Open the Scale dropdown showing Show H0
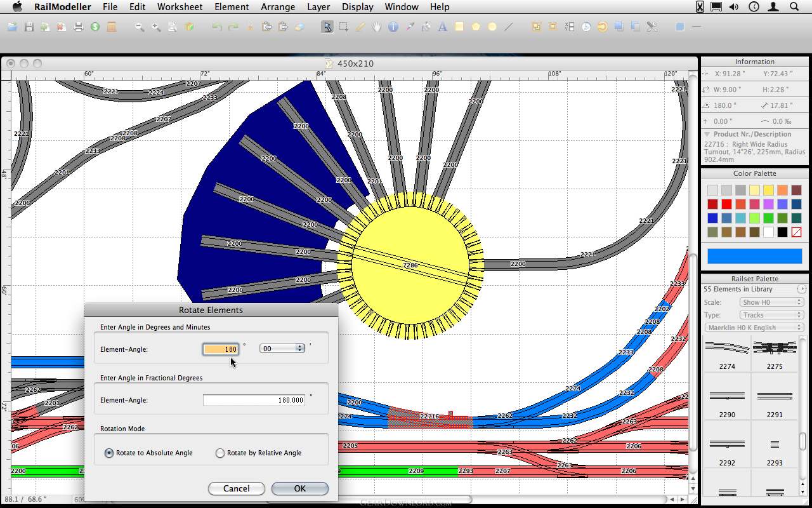Screen dimensions: 812x508 pyautogui.click(x=772, y=302)
